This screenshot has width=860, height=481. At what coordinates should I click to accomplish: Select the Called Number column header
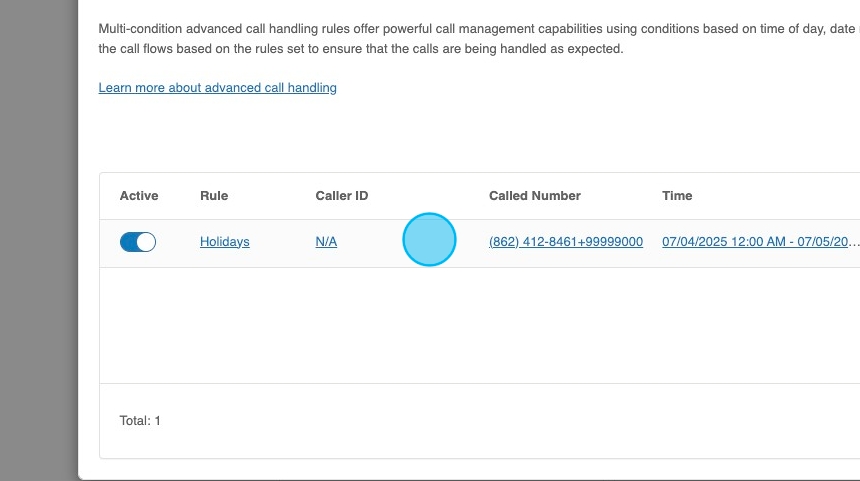pyautogui.click(x=535, y=196)
